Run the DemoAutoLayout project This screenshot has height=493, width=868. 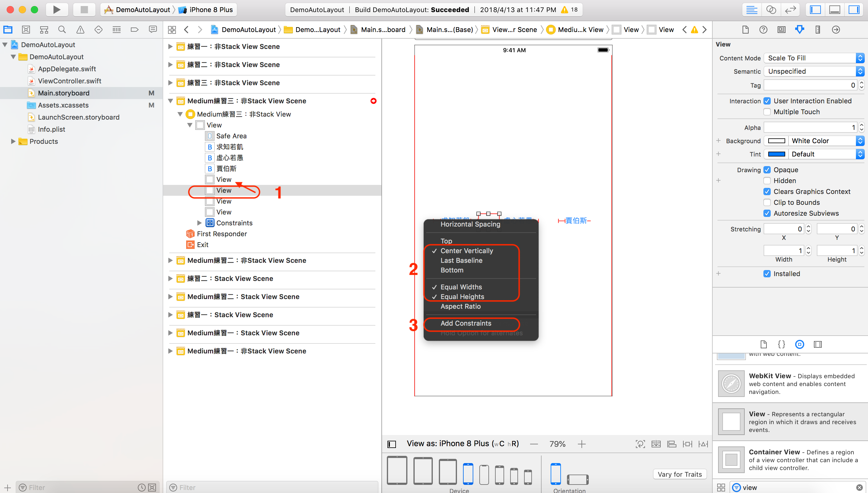(57, 9)
